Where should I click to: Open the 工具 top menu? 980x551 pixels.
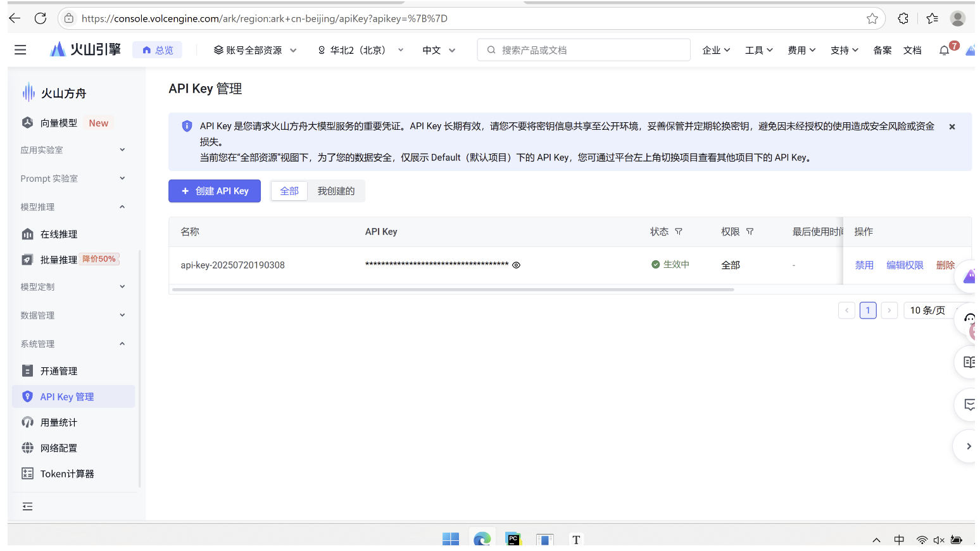(759, 50)
